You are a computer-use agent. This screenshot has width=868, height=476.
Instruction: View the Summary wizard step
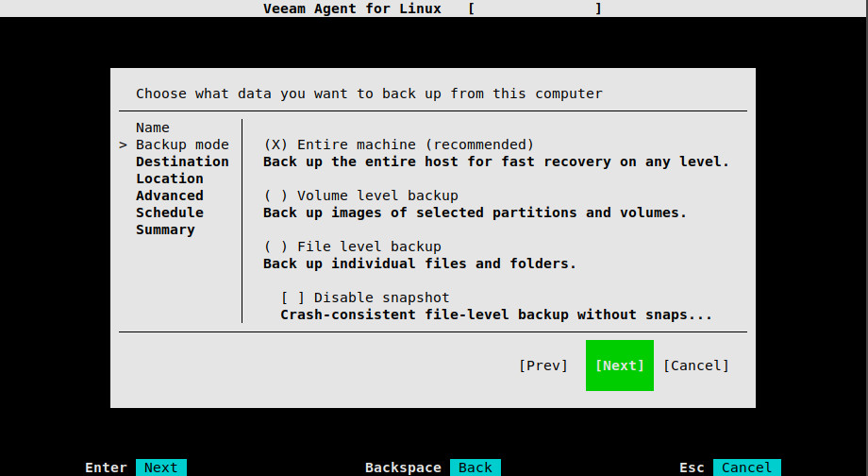tap(165, 229)
